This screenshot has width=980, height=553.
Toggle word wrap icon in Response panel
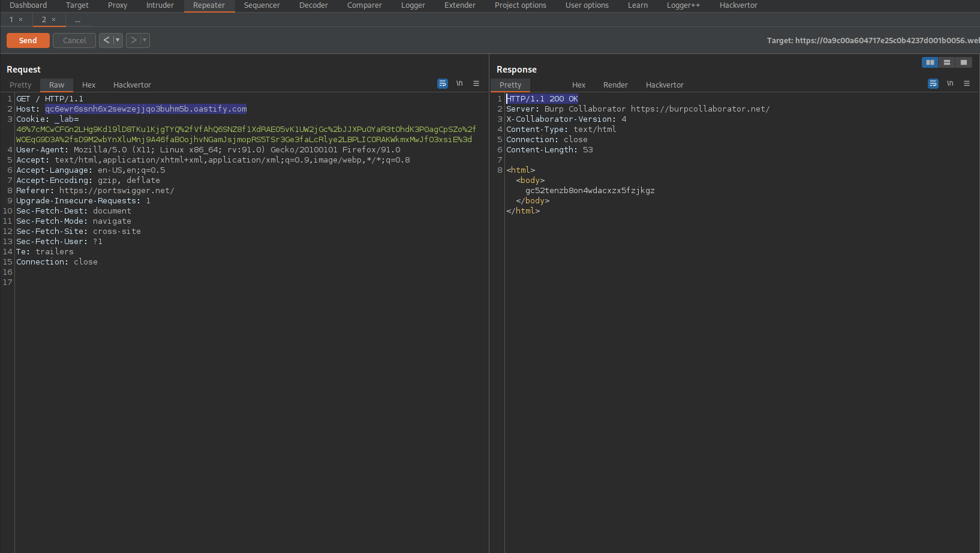pos(933,84)
